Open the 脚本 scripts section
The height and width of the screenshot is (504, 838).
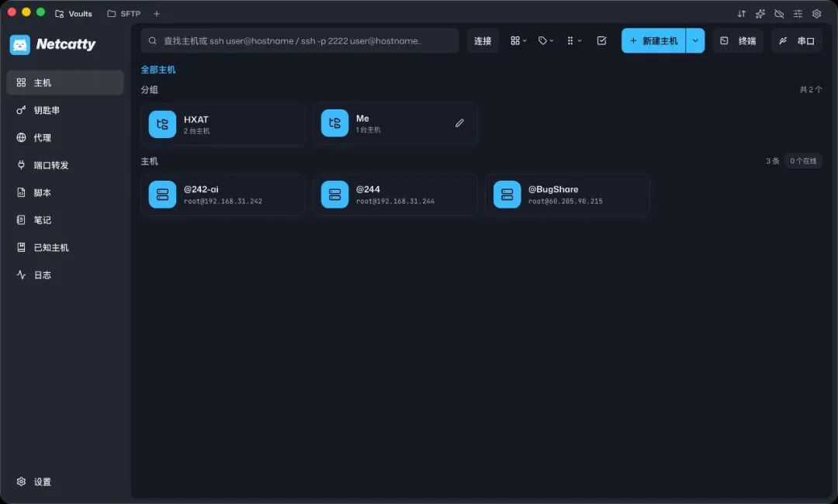64,193
